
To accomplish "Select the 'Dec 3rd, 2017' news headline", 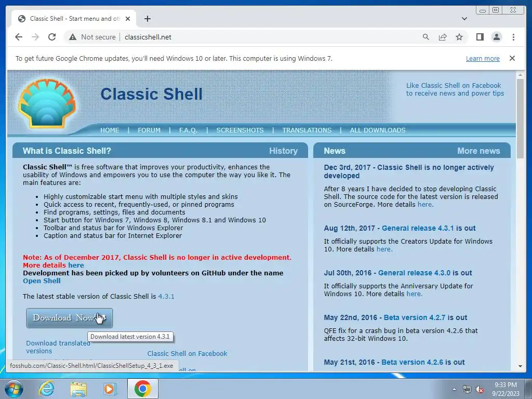I will 409,171.
